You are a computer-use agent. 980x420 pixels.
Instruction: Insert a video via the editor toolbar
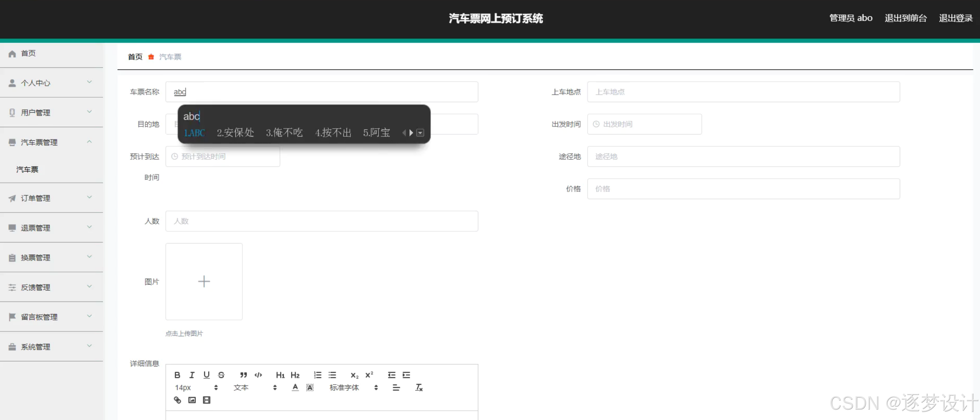coord(207,400)
